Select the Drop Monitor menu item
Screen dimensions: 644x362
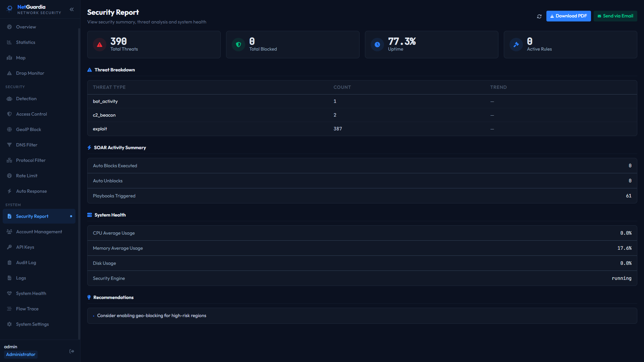click(x=39, y=73)
